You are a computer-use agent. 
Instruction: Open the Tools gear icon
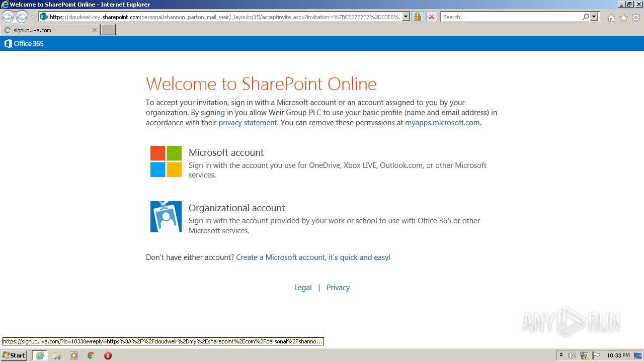[x=636, y=18]
